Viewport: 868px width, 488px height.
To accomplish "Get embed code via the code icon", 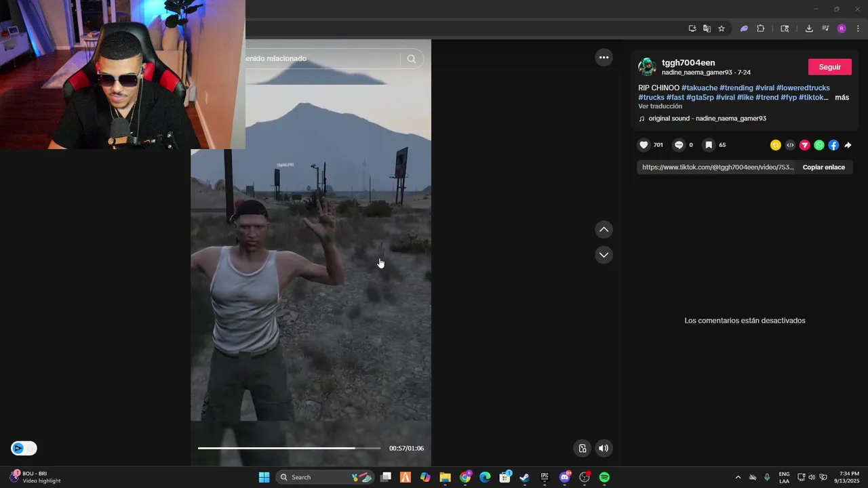I will [x=790, y=145].
